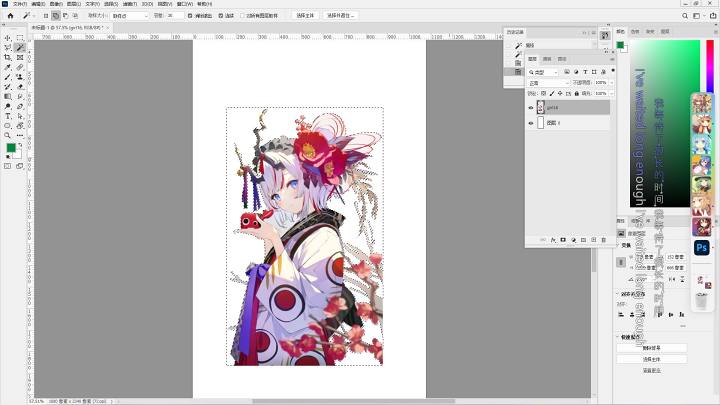Delete layer with trash icon
The image size is (720, 405).
[604, 240]
